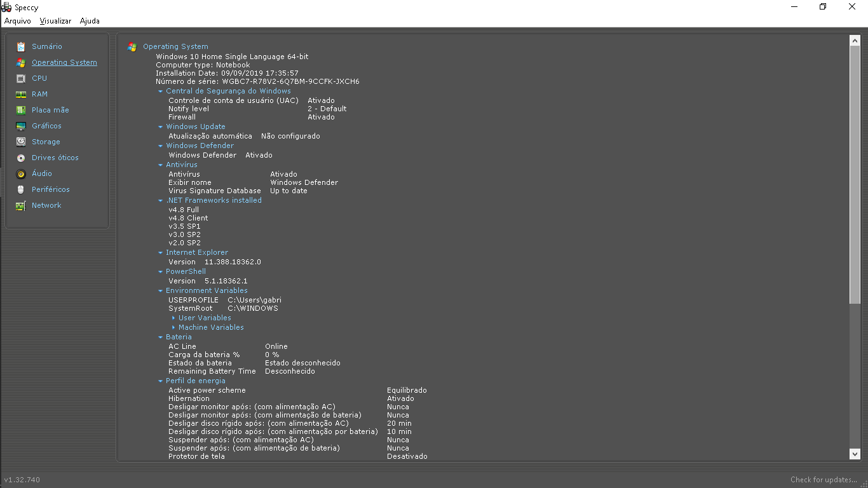
Task: Click the Sumário clipboard icon in sidebar
Action: coord(21,46)
